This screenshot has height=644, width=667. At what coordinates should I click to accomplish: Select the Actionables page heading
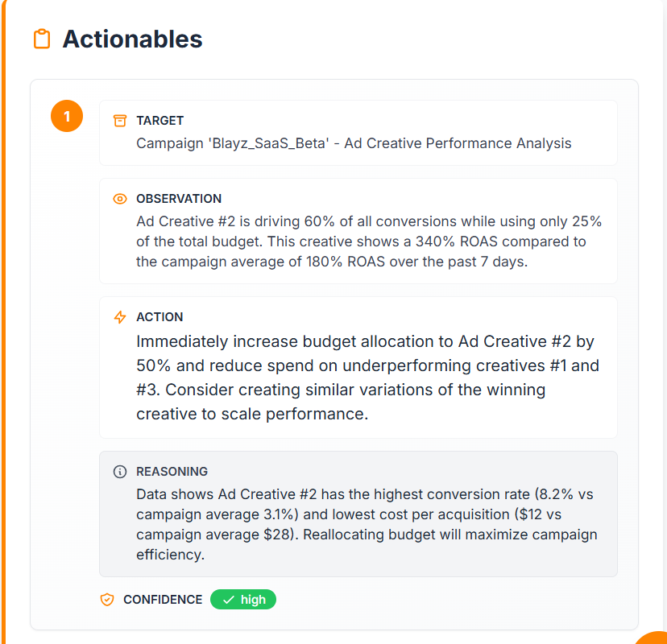(132, 38)
